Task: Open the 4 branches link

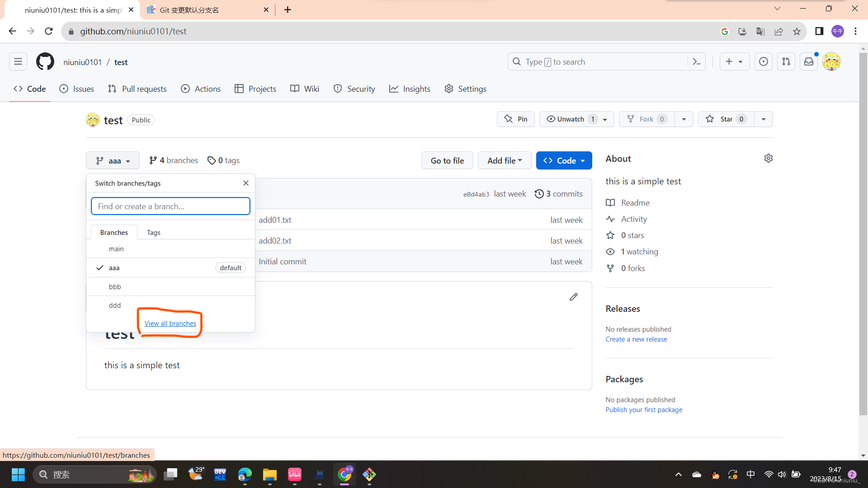Action: [x=174, y=160]
